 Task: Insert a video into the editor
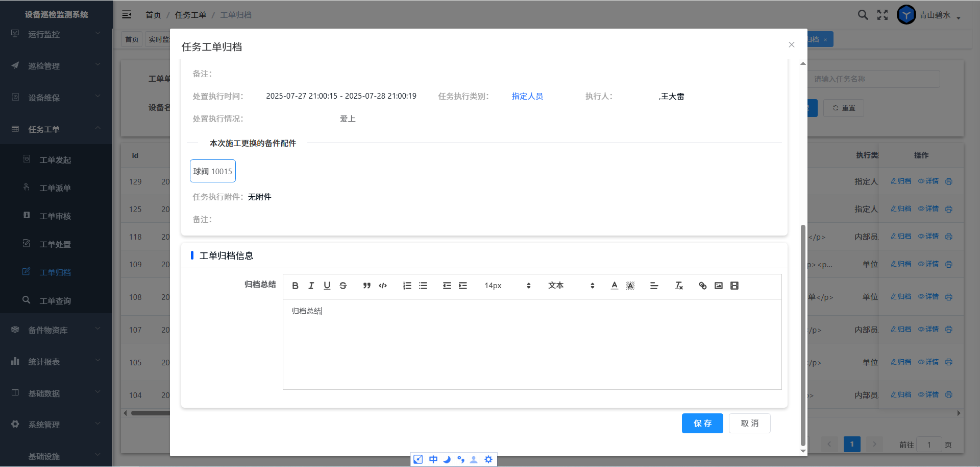pos(734,286)
